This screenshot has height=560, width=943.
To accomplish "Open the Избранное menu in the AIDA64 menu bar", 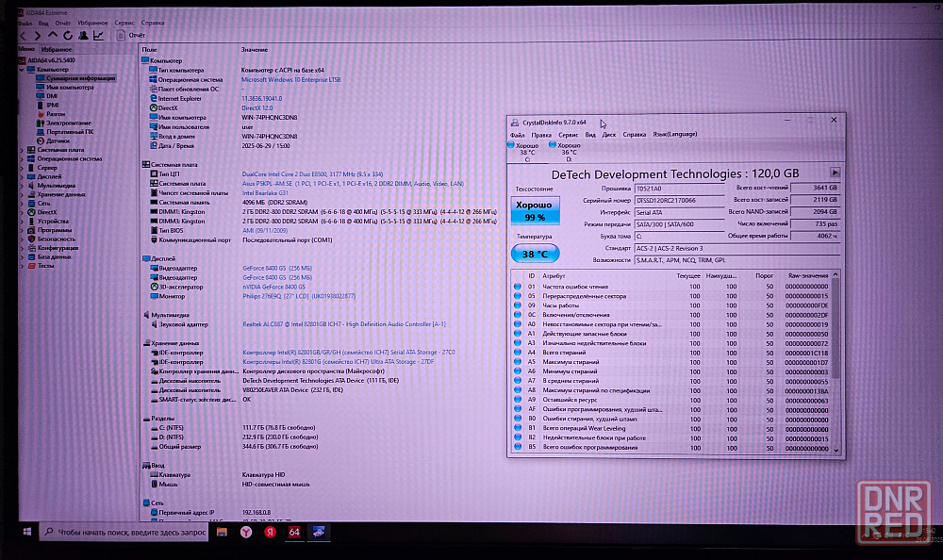I will (x=92, y=23).
